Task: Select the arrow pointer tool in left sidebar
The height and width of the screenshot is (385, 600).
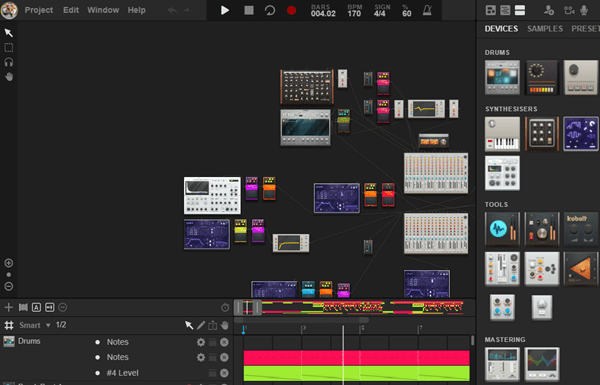Action: point(8,33)
